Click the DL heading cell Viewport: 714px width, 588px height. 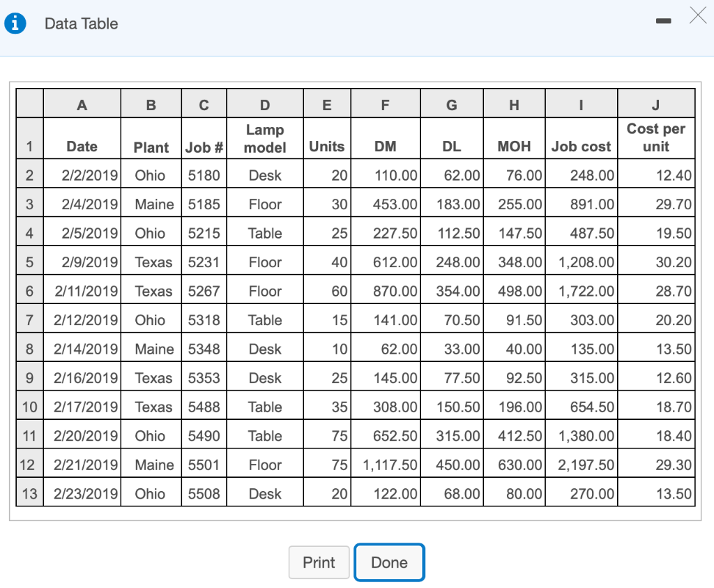[452, 139]
